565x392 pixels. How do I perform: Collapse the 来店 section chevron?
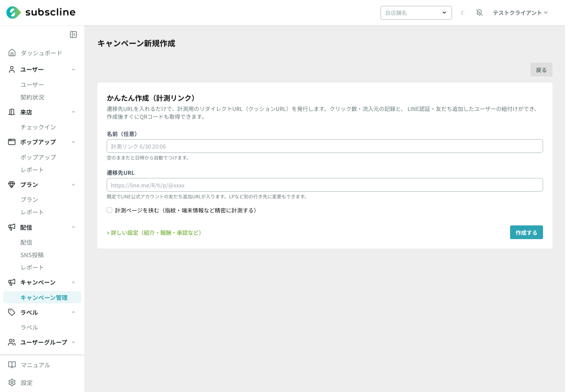[73, 112]
